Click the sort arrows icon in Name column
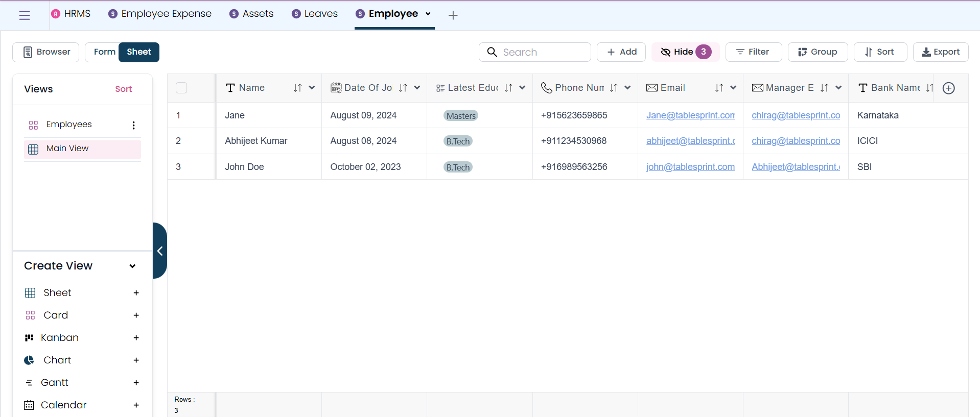The width and height of the screenshot is (980, 417). [x=297, y=88]
